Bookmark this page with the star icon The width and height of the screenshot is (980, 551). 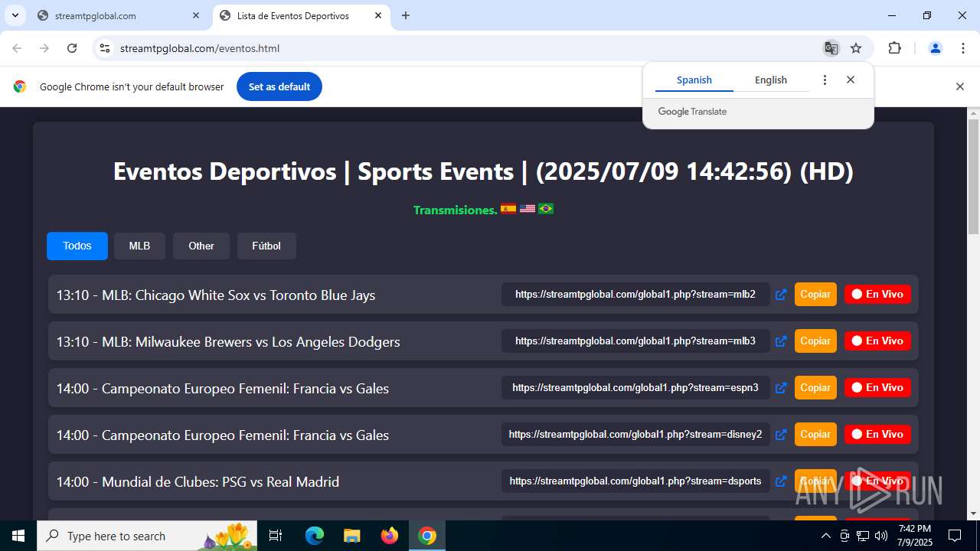coord(856,48)
